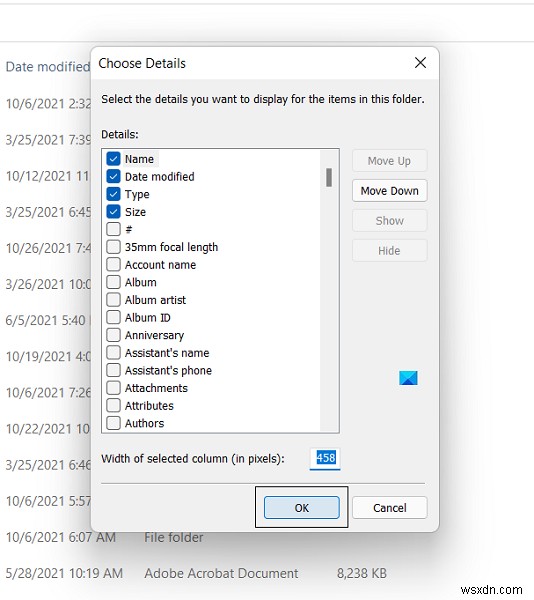The height and width of the screenshot is (600, 534).
Task: Select the Adobe Acrobat Document row in Explorer
Action: (x=196, y=573)
